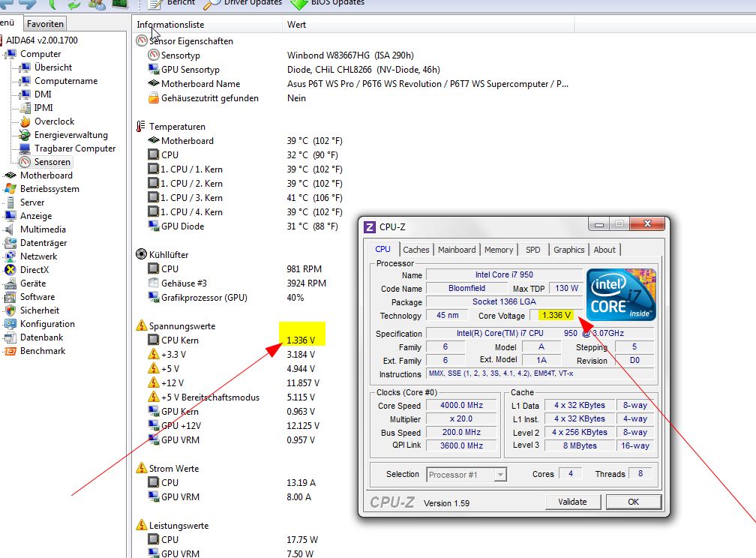Click the Temperaturen thermometer icon
Viewport: 756px width, 558px height.
(141, 126)
